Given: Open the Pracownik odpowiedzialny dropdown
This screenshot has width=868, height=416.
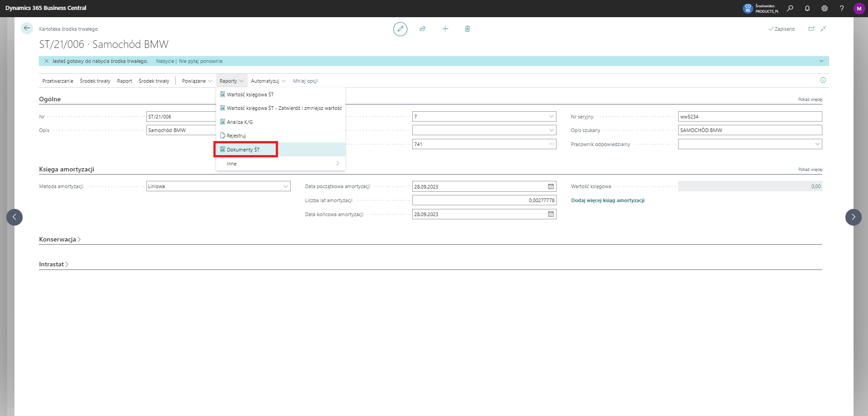Looking at the screenshot, I should pos(817,144).
